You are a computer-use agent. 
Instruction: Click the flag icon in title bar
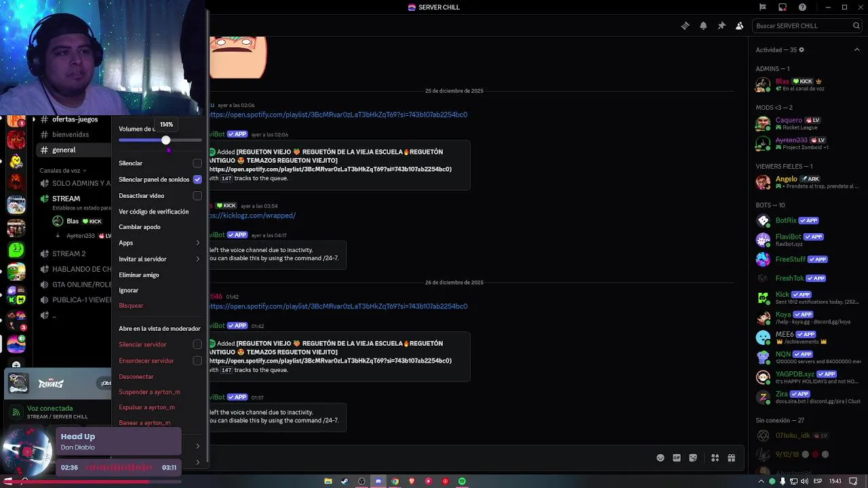coord(763,7)
